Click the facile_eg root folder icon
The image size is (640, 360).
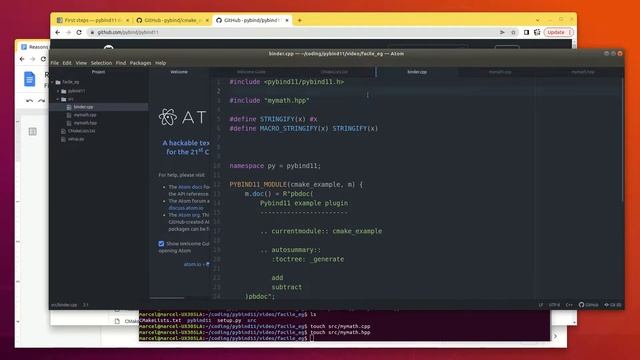(x=58, y=82)
